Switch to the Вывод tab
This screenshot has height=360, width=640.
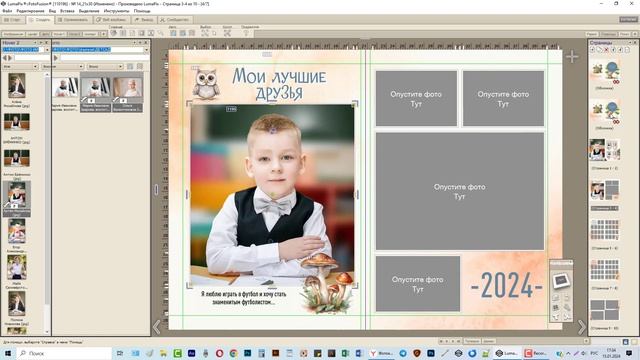click(x=144, y=20)
